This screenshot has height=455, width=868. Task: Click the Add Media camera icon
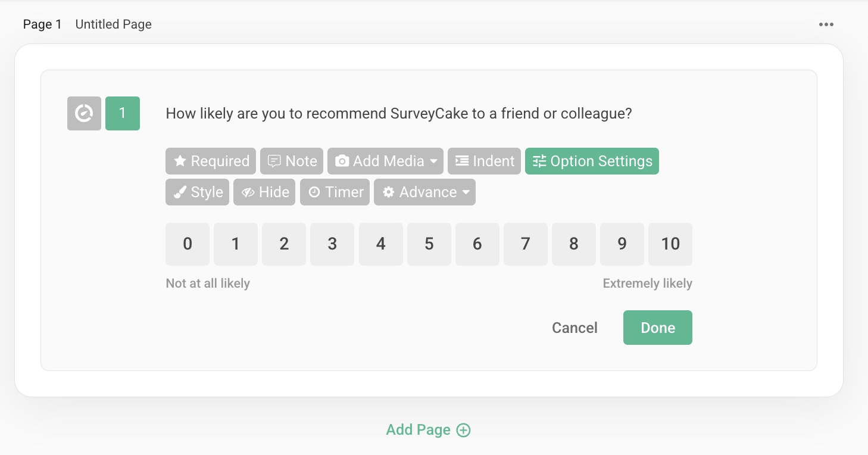point(342,161)
